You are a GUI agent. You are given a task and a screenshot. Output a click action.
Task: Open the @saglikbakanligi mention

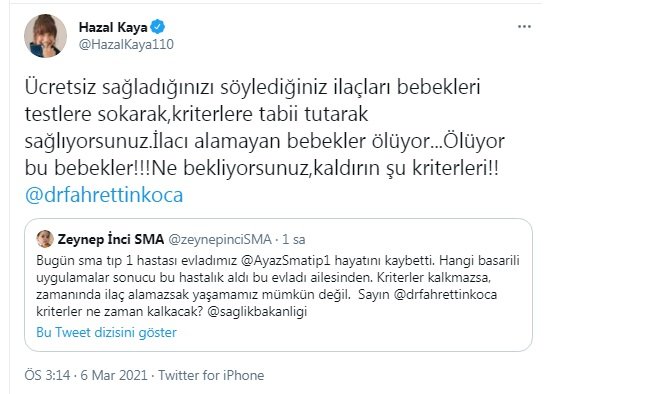257,312
